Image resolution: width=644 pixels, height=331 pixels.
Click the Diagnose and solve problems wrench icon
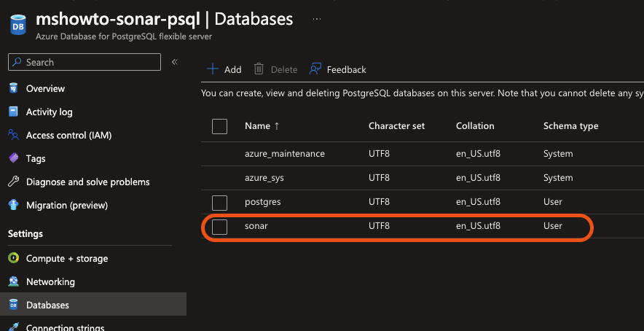click(13, 182)
